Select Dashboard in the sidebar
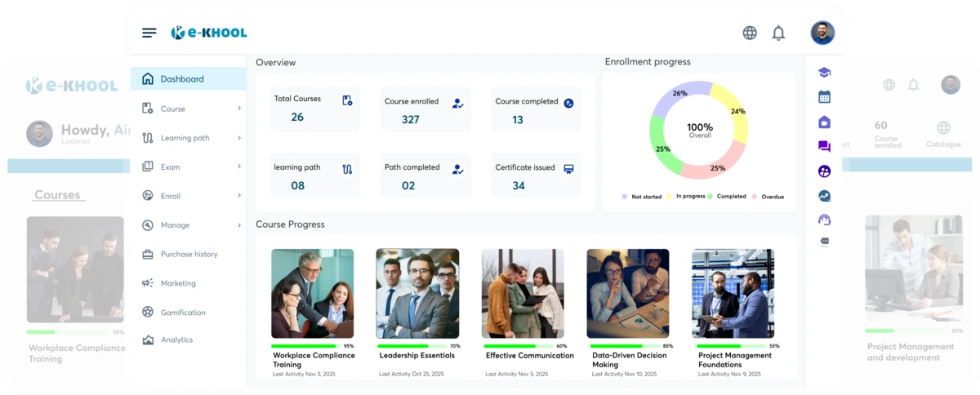The image size is (980, 395). [181, 79]
